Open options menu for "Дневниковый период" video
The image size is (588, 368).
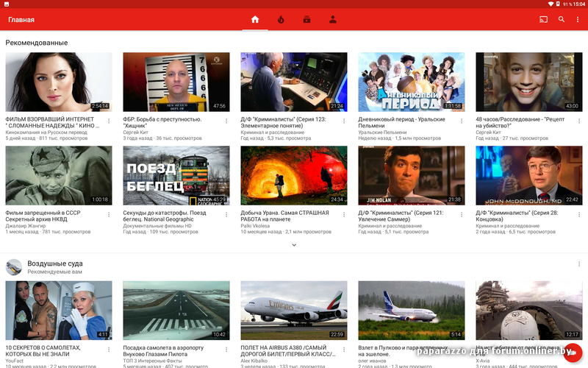pos(462,121)
